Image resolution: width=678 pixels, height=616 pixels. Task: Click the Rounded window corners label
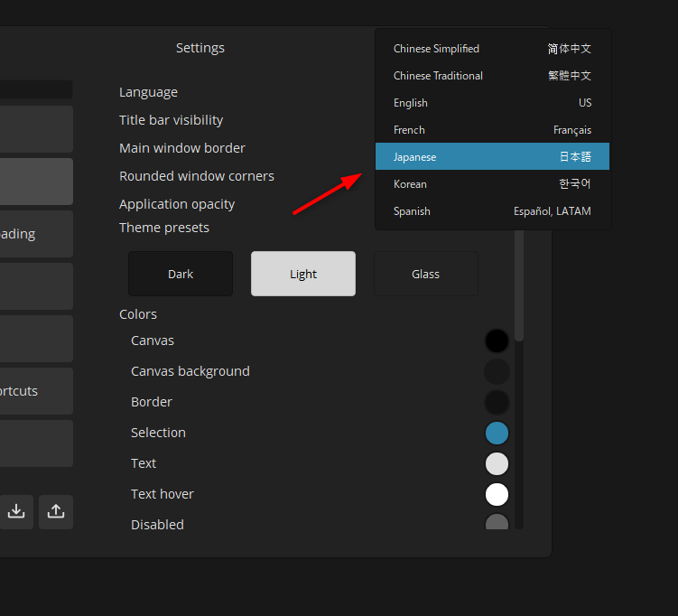pyautogui.click(x=197, y=176)
